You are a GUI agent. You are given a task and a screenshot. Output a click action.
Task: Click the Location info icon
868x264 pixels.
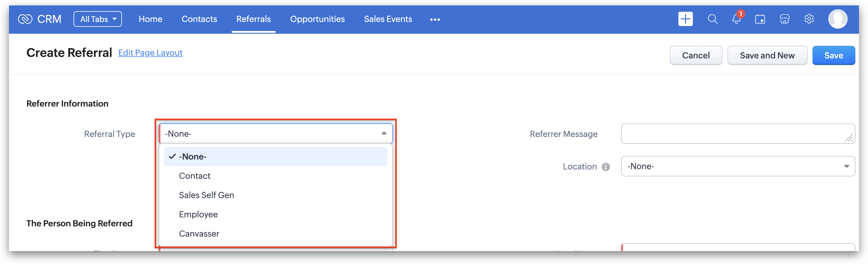pyautogui.click(x=605, y=167)
